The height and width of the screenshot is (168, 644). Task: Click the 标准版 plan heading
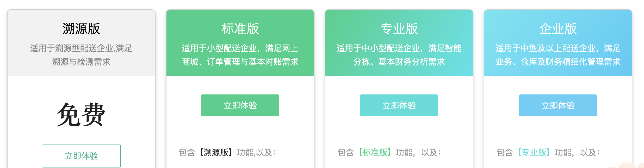point(240,29)
